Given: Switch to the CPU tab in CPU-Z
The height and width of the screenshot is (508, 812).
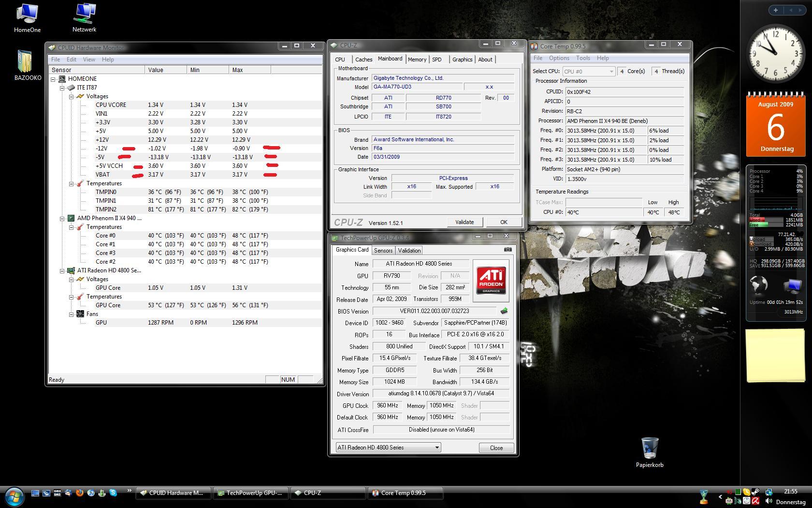Looking at the screenshot, I should click(340, 60).
